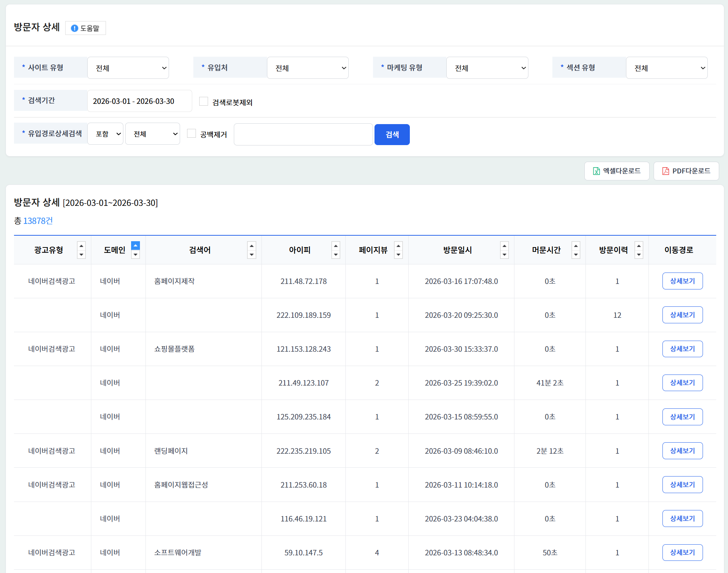The image size is (728, 573).
Task: View 상세보기 for IP 222.109.189.159
Action: [x=683, y=315]
